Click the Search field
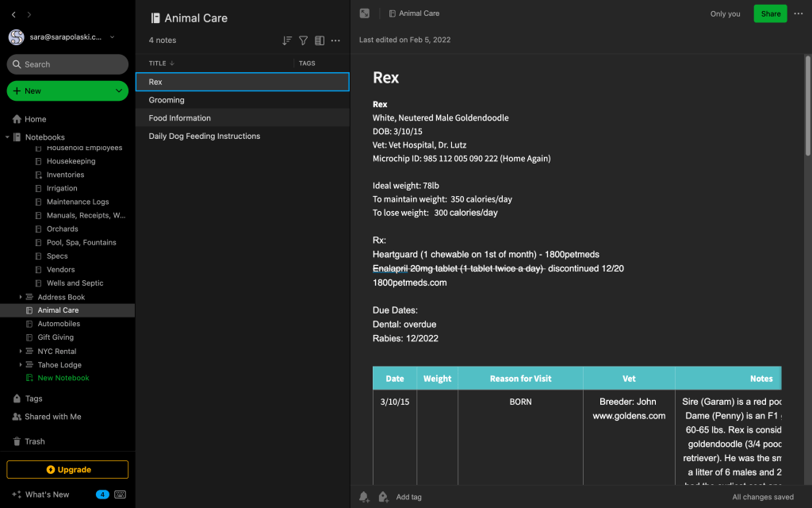 [x=67, y=64]
